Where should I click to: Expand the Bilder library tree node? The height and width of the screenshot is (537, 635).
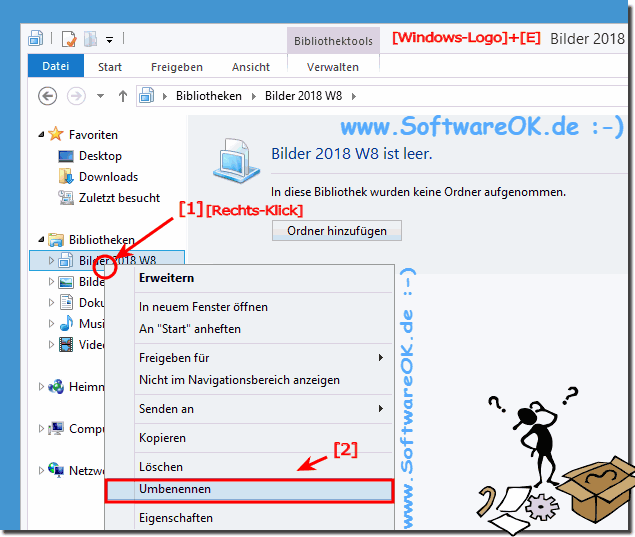[x=51, y=281]
